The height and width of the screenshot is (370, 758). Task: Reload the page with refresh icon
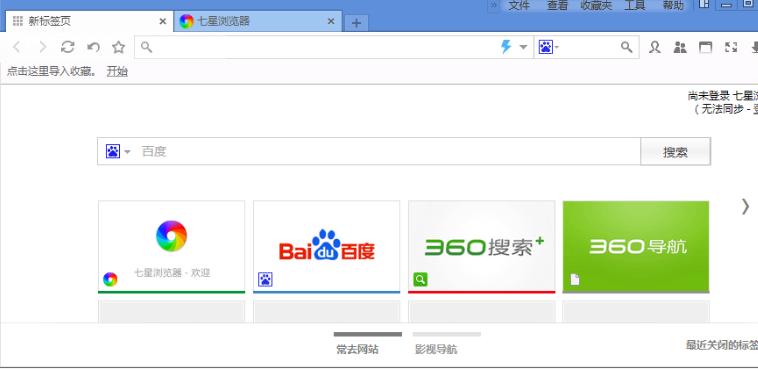click(68, 47)
